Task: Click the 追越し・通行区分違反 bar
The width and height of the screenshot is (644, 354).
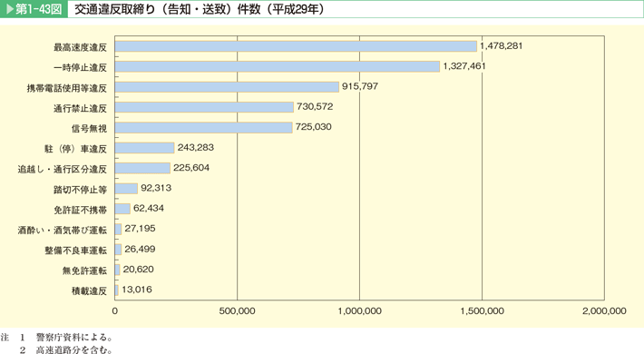Action: (x=142, y=168)
